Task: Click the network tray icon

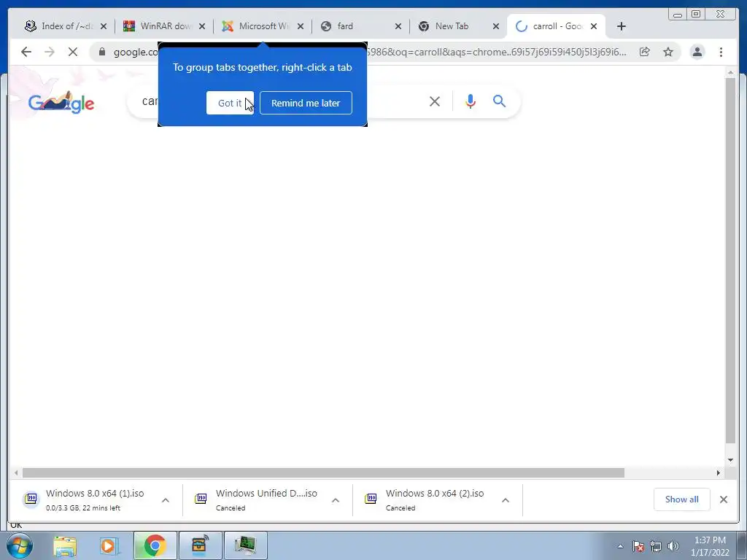Action: 656,546
